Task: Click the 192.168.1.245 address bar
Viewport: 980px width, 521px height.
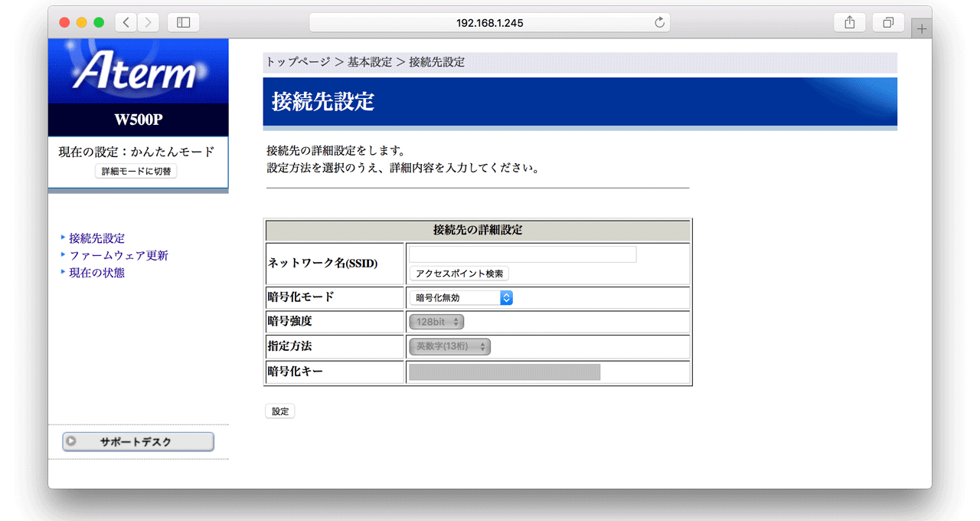Action: (x=490, y=23)
